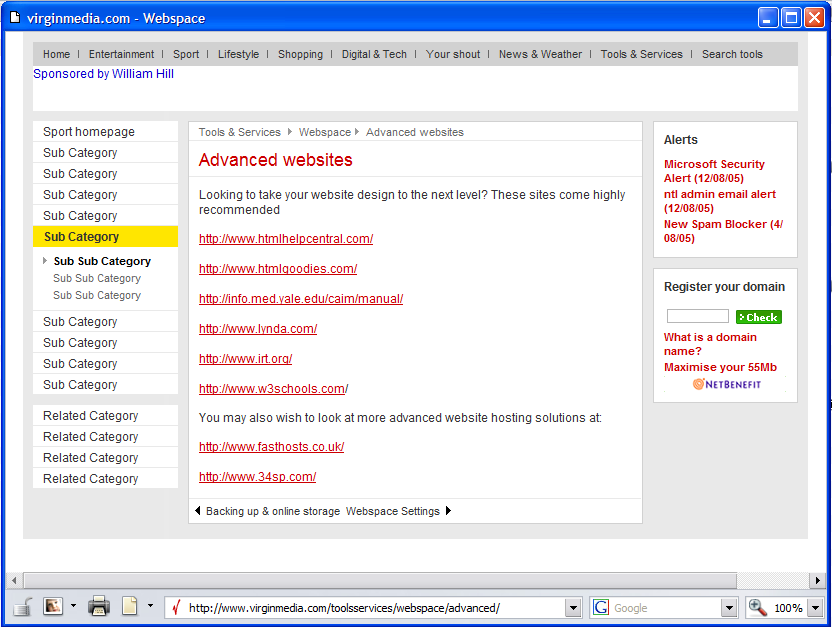Select Sport in the top navigation
The image size is (832, 627).
pos(186,54)
